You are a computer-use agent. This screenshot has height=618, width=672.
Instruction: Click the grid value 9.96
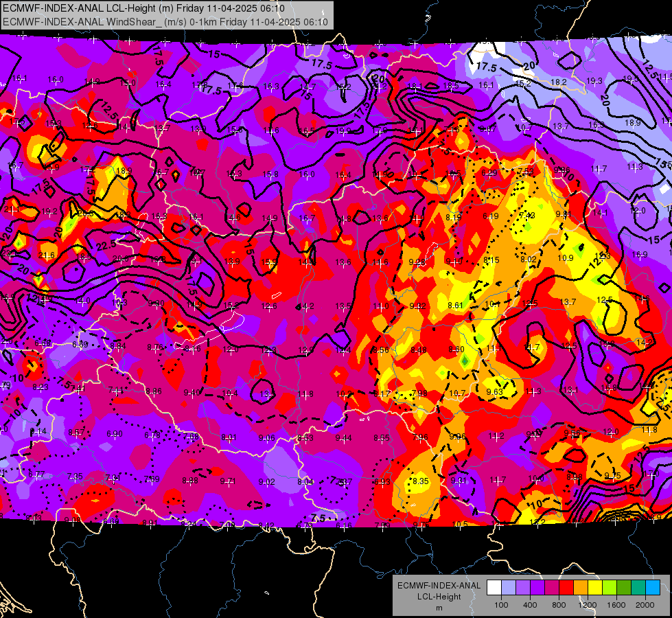click(x=457, y=437)
